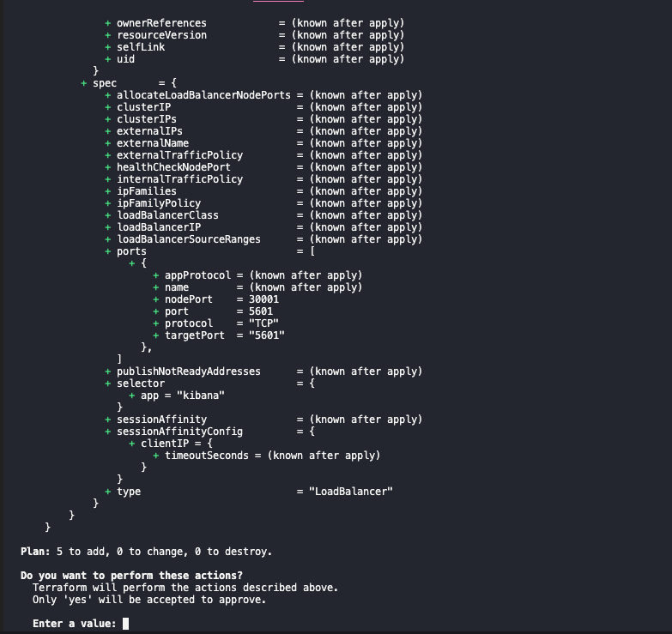Viewport: 672px width, 634px height.
Task: Click the healthCheckNodePort attribute name
Action: tap(173, 167)
